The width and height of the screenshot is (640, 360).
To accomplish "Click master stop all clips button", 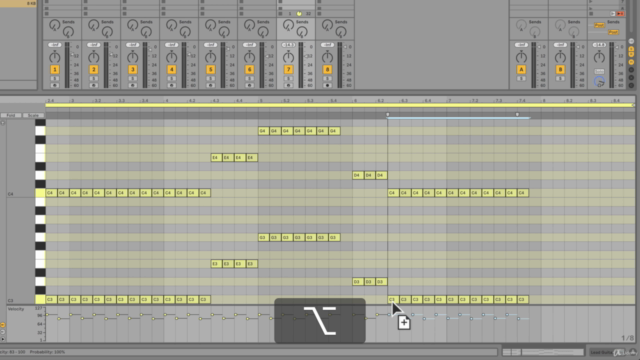I will pos(591,13).
